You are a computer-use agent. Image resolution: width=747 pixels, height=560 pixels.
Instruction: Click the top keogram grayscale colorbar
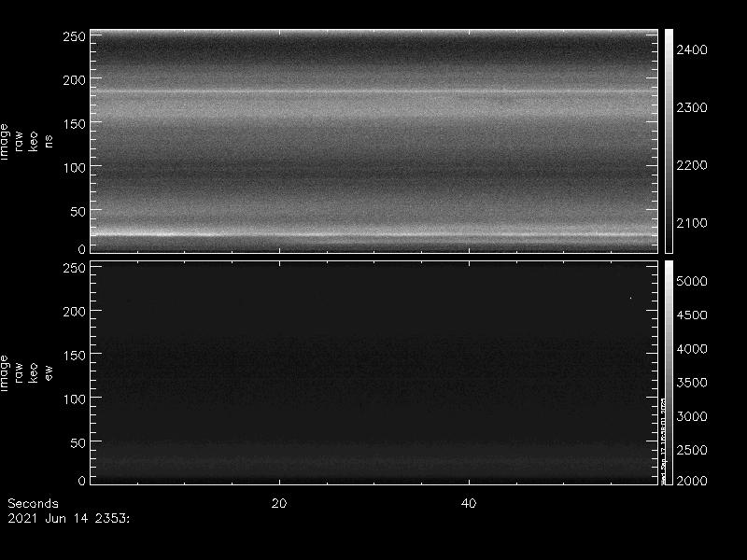669,140
